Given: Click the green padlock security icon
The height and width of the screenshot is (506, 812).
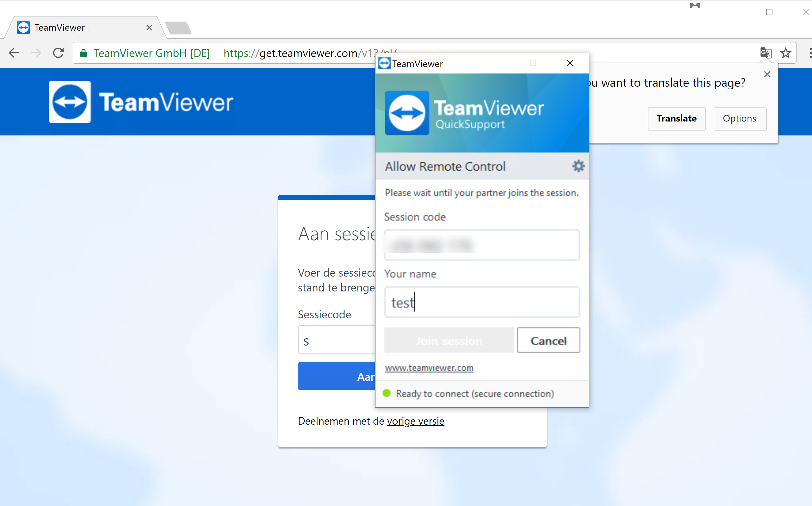Looking at the screenshot, I should [x=84, y=53].
